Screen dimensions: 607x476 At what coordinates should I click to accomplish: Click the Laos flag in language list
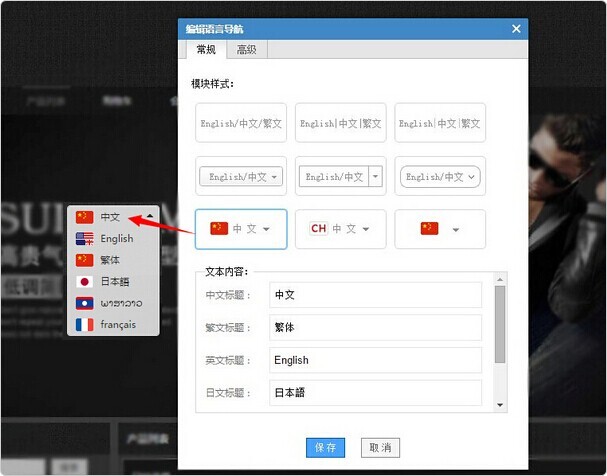tap(84, 303)
